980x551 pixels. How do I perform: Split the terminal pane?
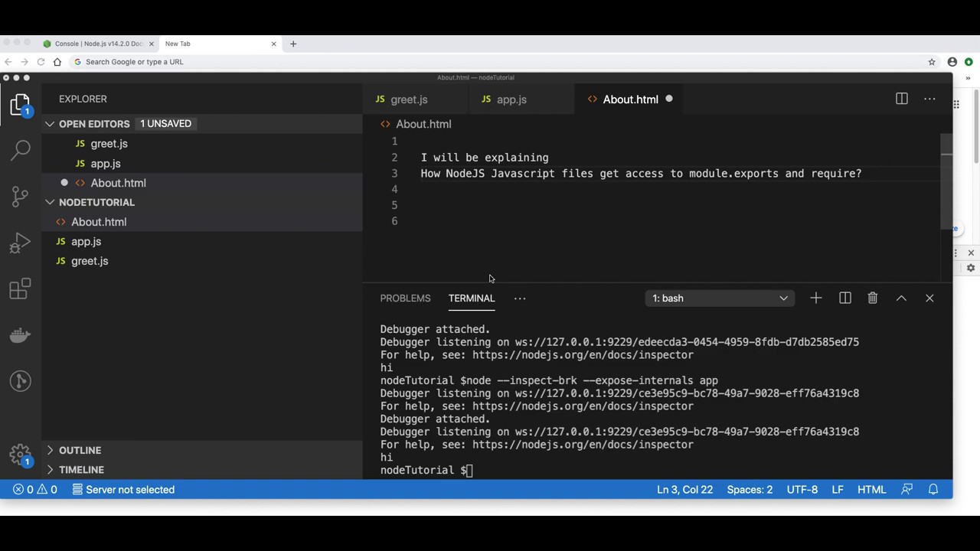coord(844,298)
